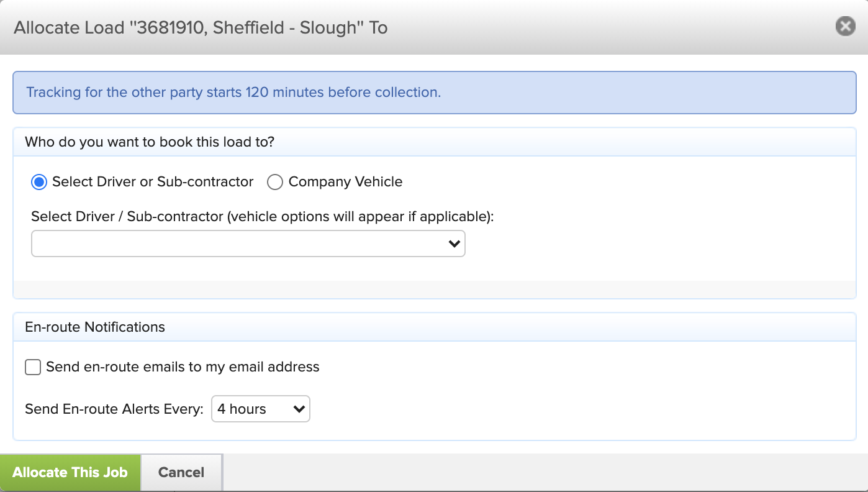This screenshot has height=492, width=868.
Task: Click 'Send en-route emails to my email address' label
Action: [183, 367]
